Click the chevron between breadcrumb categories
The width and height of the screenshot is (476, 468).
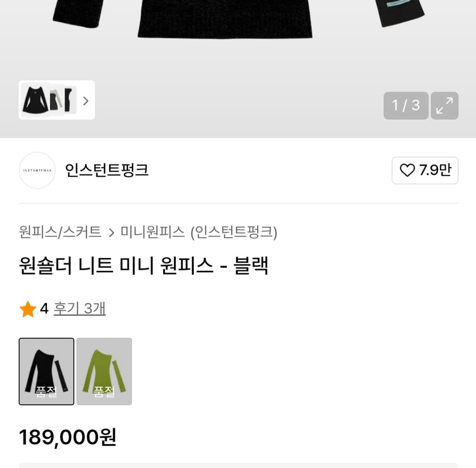tap(111, 233)
